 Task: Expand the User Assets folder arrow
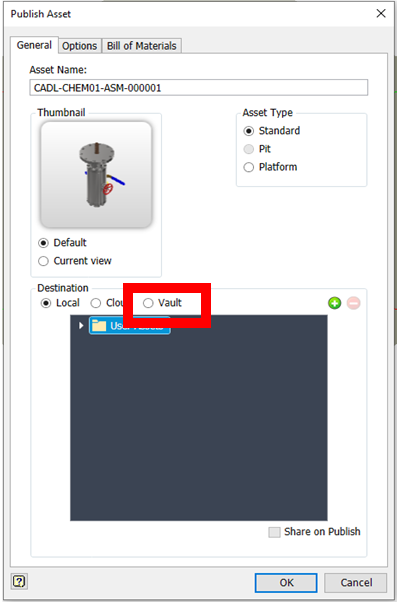pos(81,326)
